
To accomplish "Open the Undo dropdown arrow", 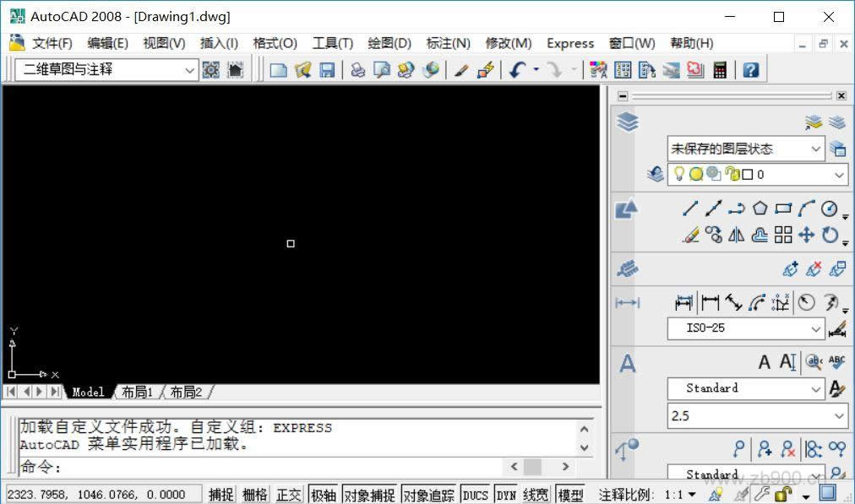I will (x=536, y=68).
